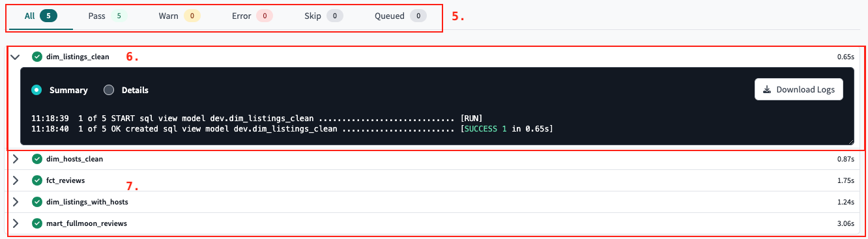
Task: Expand the mart_fullmoon_reviews row chevron
Action: coord(16,223)
